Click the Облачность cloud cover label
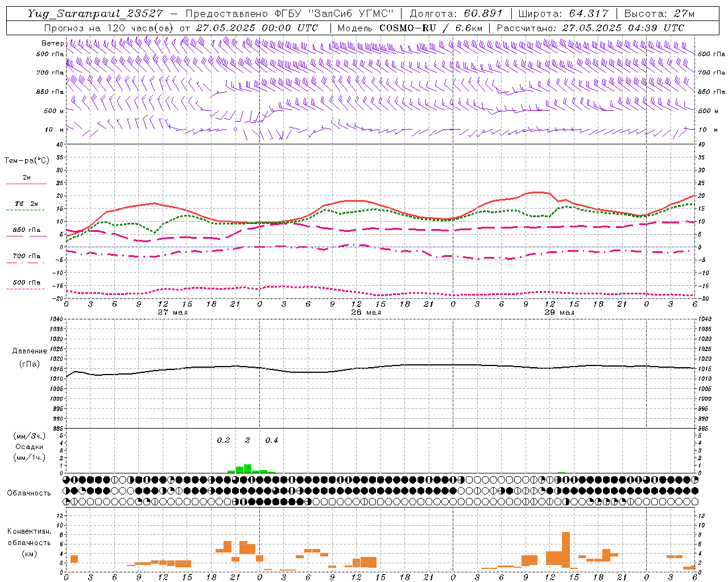Image resolution: width=728 pixels, height=582 pixels. (x=29, y=493)
